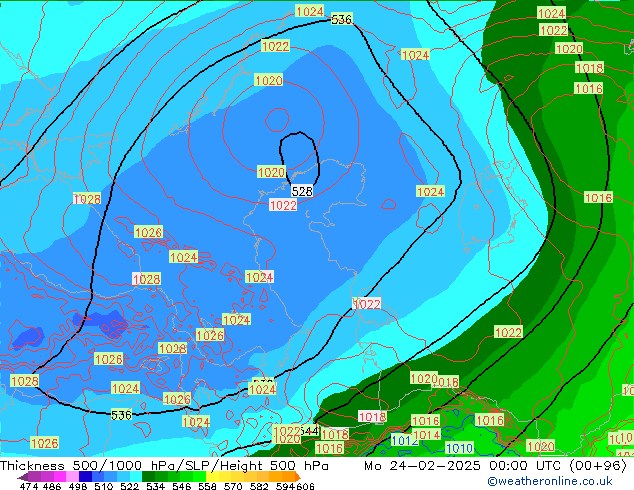This screenshot has width=634, height=490.
Task: Click the legend value 522
Action: [129, 486]
